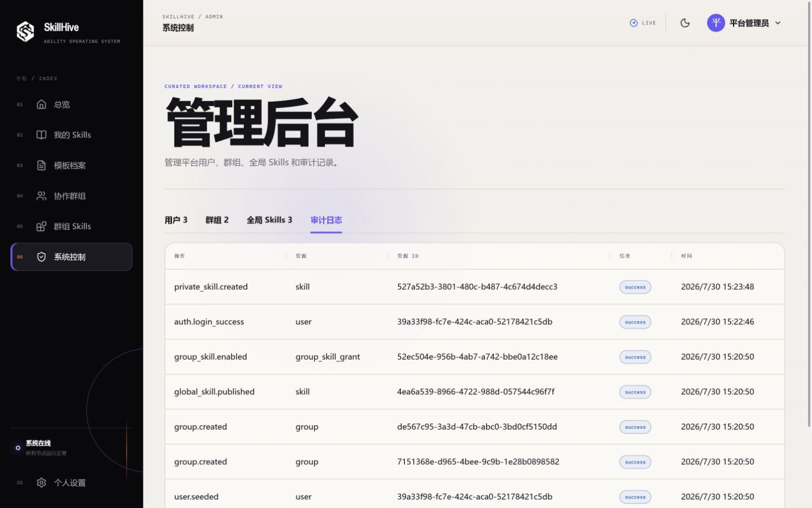Expand the 平台管理员 account dropdown chevron
The image size is (812, 508).
tap(778, 23)
